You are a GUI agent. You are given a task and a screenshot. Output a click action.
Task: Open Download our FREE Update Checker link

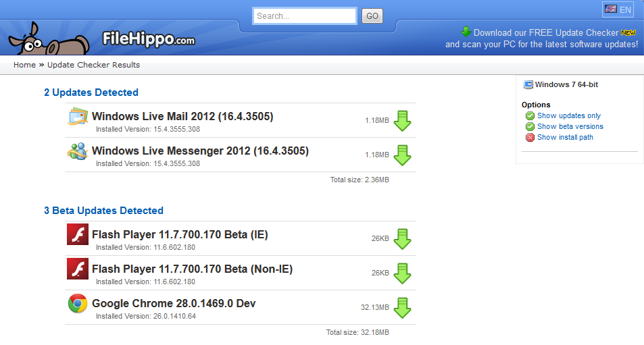point(546,32)
